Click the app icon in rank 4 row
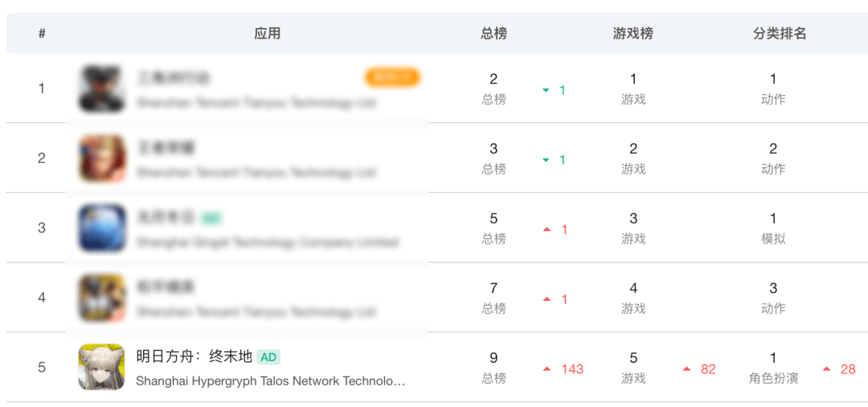868x407 pixels. click(x=102, y=298)
